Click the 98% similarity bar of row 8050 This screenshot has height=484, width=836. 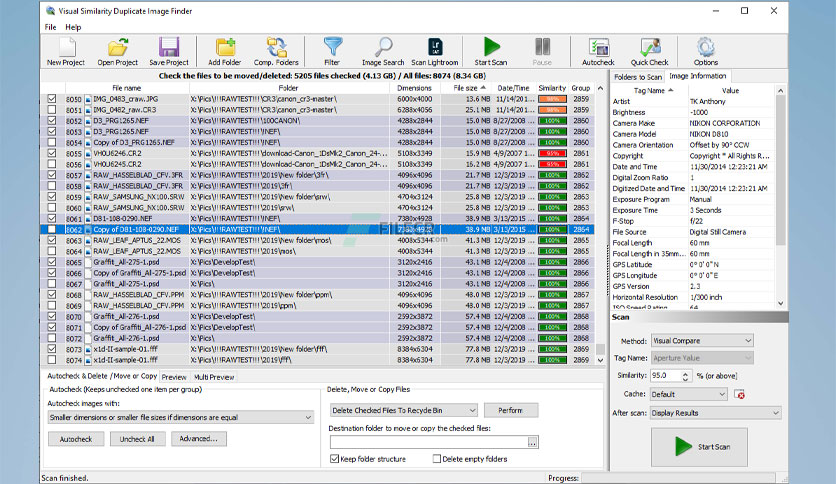click(552, 99)
